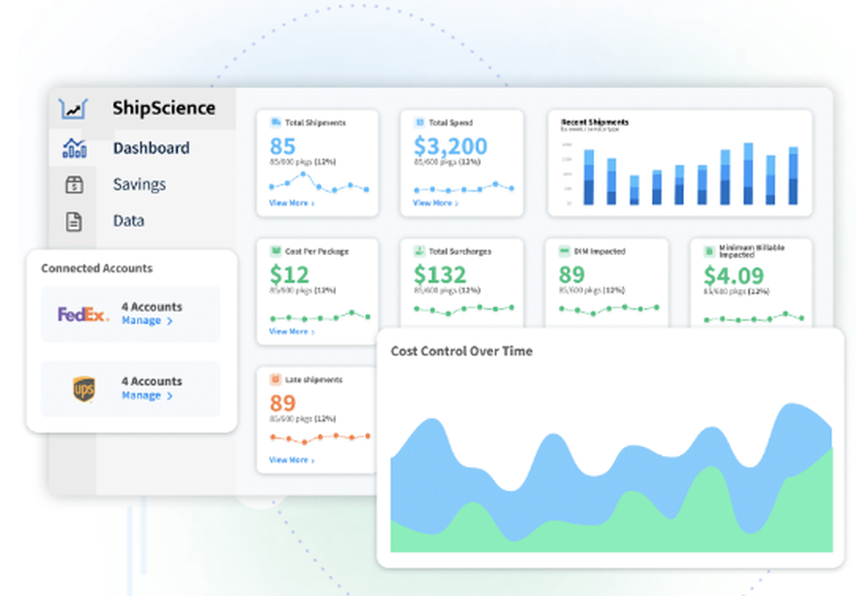Click View More under Total Spend
Screen dimensions: 868x596
pyautogui.click(x=436, y=203)
